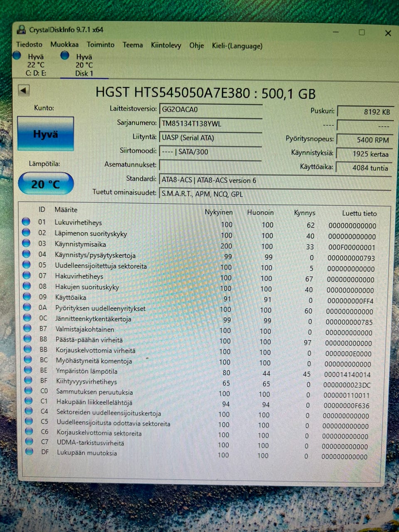Click the previous disk arrow button

point(24,90)
